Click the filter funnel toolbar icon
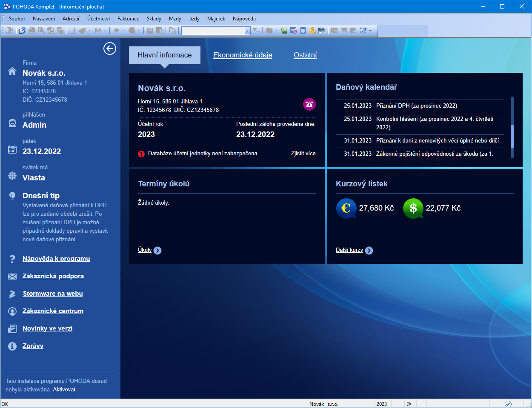Image resolution: width=532 pixels, height=408 pixels. (x=256, y=30)
